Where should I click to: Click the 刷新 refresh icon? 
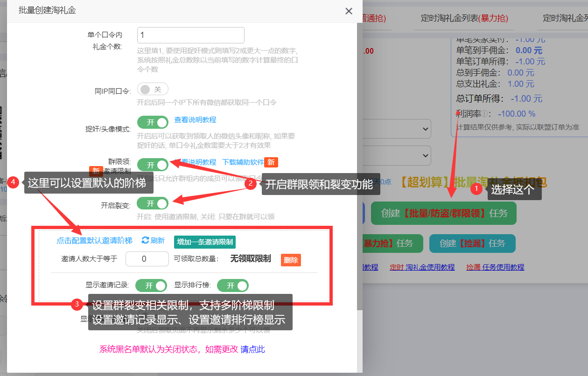145,240
